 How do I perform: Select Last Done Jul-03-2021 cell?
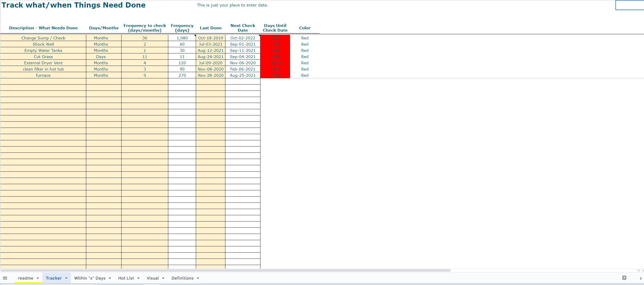coord(211,44)
